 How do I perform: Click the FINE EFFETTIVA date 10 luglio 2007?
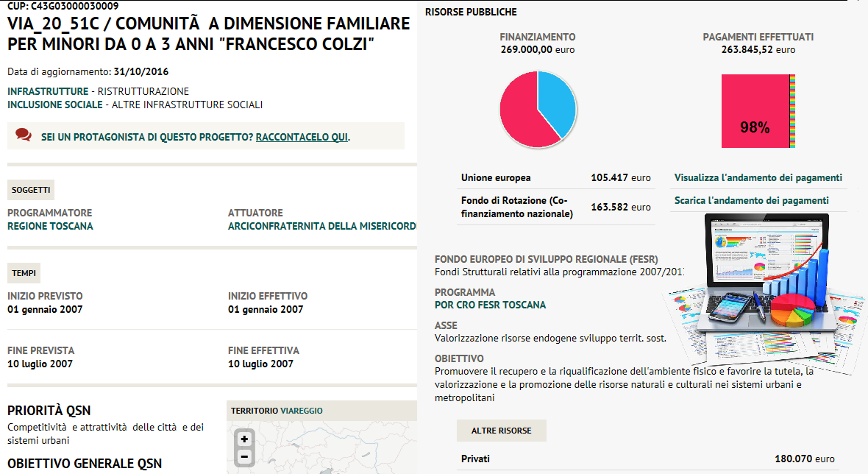260,364
